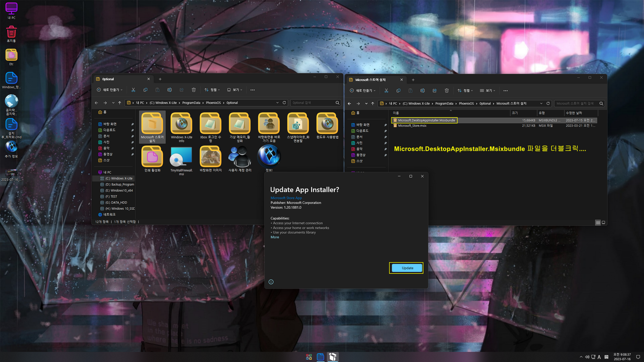Image resolution: width=644 pixels, height=362 pixels.
Task: Click PhoenixOS breadcrumb in Optional address bar
Action: (213, 103)
